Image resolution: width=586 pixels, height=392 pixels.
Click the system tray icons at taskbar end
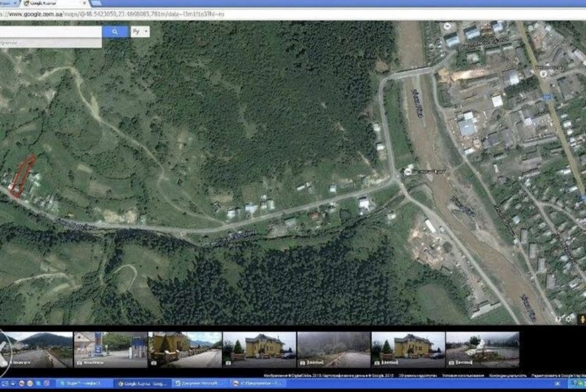point(578,383)
